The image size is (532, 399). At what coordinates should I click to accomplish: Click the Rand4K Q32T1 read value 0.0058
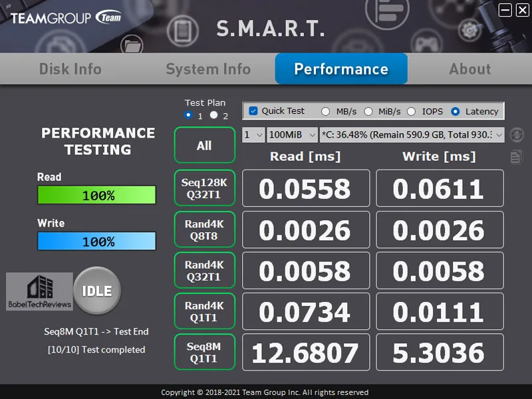click(x=306, y=271)
